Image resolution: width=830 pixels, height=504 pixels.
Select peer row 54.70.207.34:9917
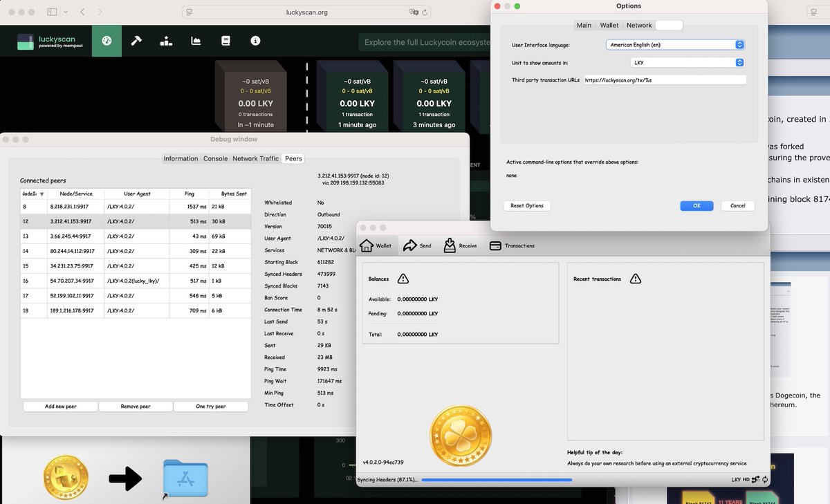click(136, 281)
